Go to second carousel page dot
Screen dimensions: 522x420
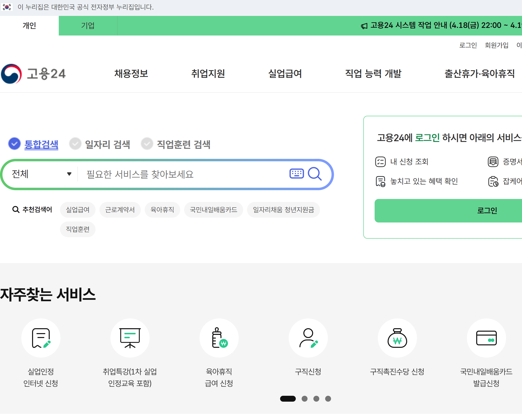click(305, 399)
